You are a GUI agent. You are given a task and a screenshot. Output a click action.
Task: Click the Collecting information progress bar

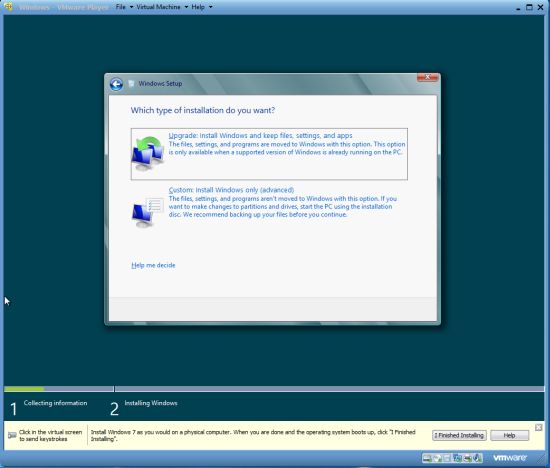[x=59, y=389]
